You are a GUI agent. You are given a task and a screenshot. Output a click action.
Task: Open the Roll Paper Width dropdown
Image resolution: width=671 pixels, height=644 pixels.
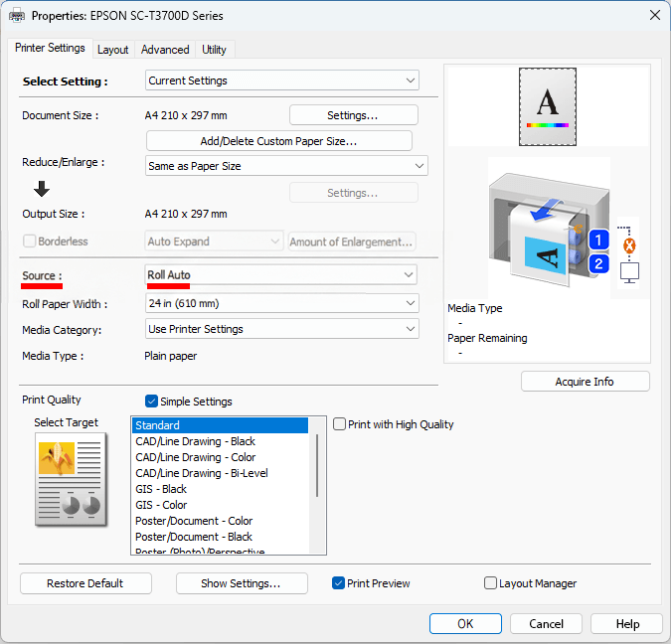282,303
